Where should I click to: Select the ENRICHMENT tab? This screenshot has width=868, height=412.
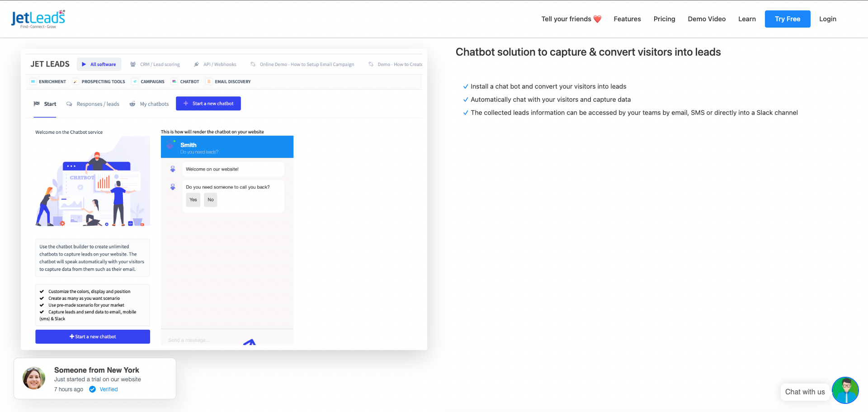pos(48,81)
